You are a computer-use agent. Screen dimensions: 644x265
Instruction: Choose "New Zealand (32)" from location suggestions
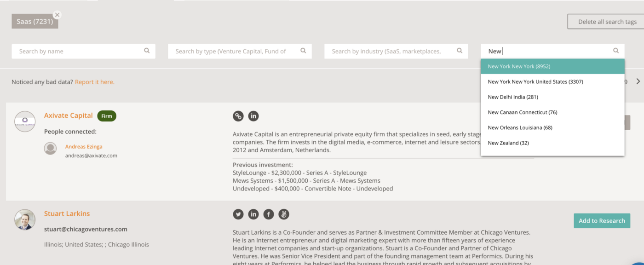pyautogui.click(x=508, y=143)
